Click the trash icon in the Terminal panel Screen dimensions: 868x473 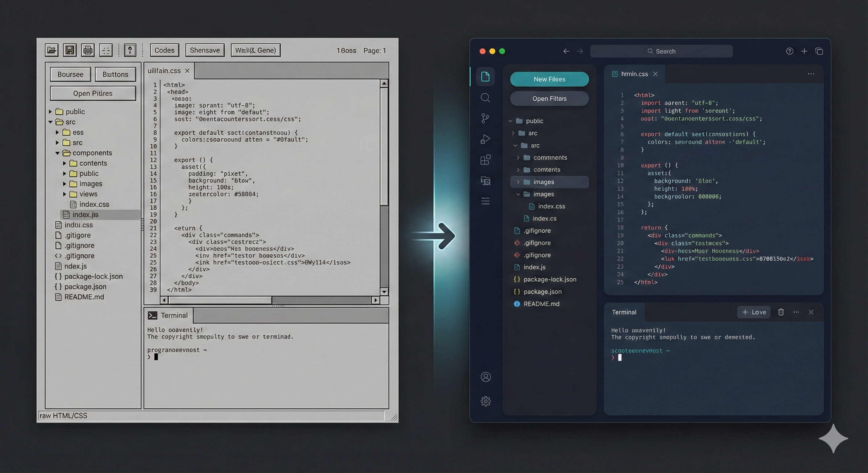[781, 312]
